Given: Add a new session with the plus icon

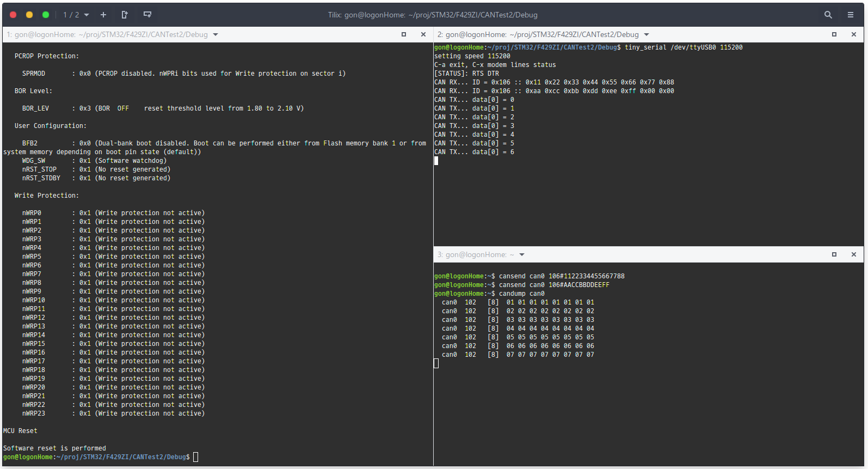Looking at the screenshot, I should 103,15.
